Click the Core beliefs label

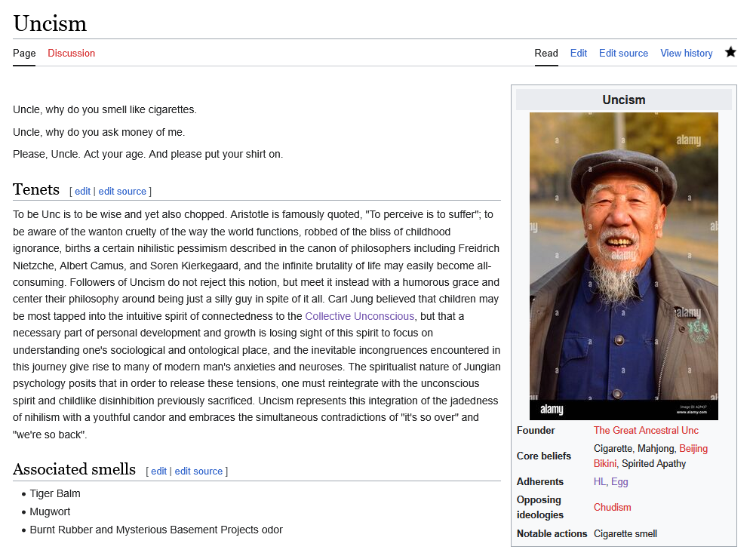coord(544,456)
